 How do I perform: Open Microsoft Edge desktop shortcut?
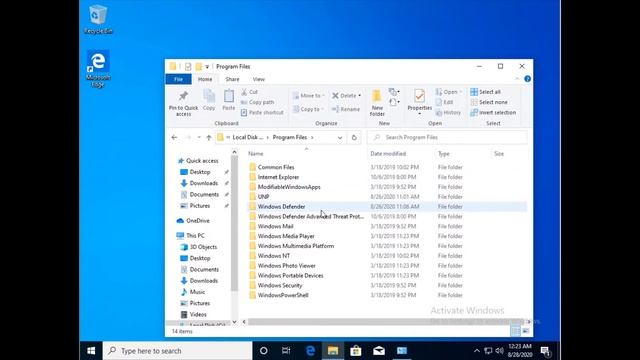click(98, 69)
